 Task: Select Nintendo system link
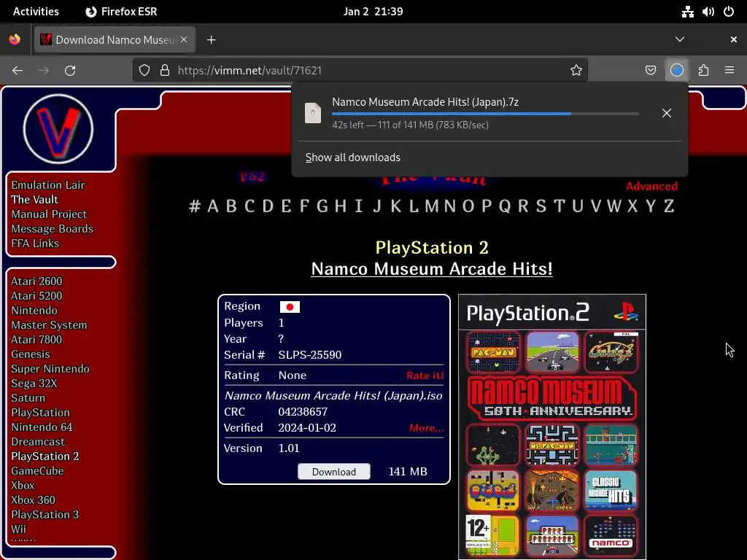(x=34, y=311)
